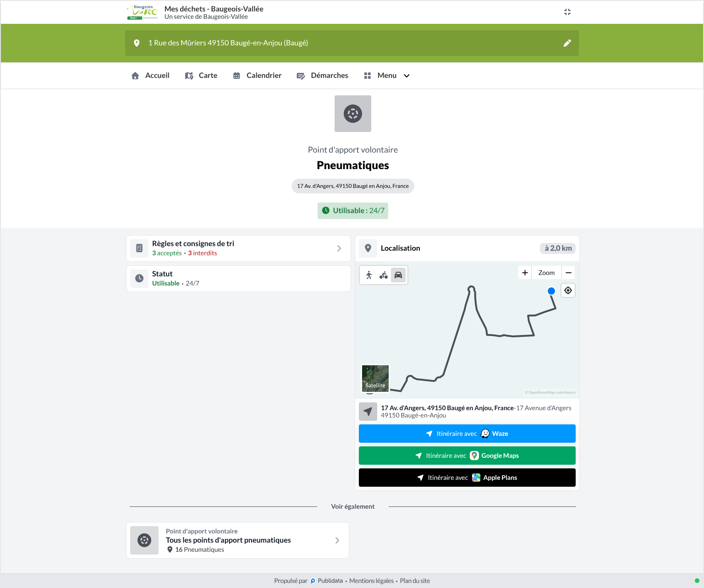Click the pin icon beside Localisation
The width and height of the screenshot is (704, 588).
click(368, 248)
